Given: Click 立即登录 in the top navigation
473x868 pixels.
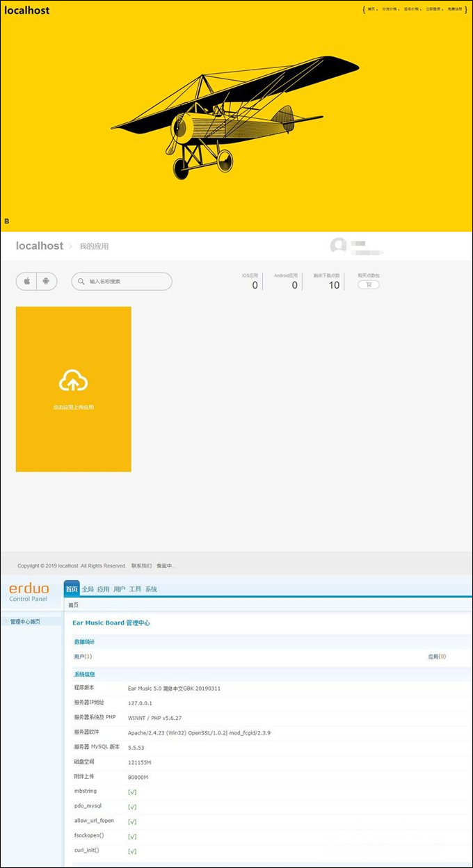Looking at the screenshot, I should coord(433,10).
